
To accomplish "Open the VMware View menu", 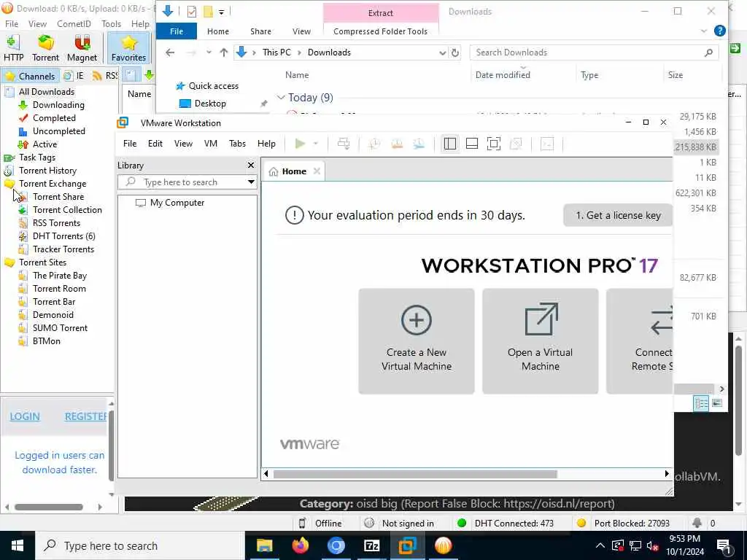I will point(183,144).
